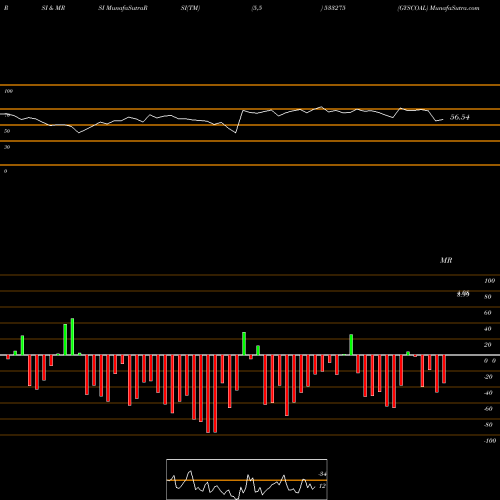
Task: Click the 50 level label on RSI axis
Action: click(7, 131)
